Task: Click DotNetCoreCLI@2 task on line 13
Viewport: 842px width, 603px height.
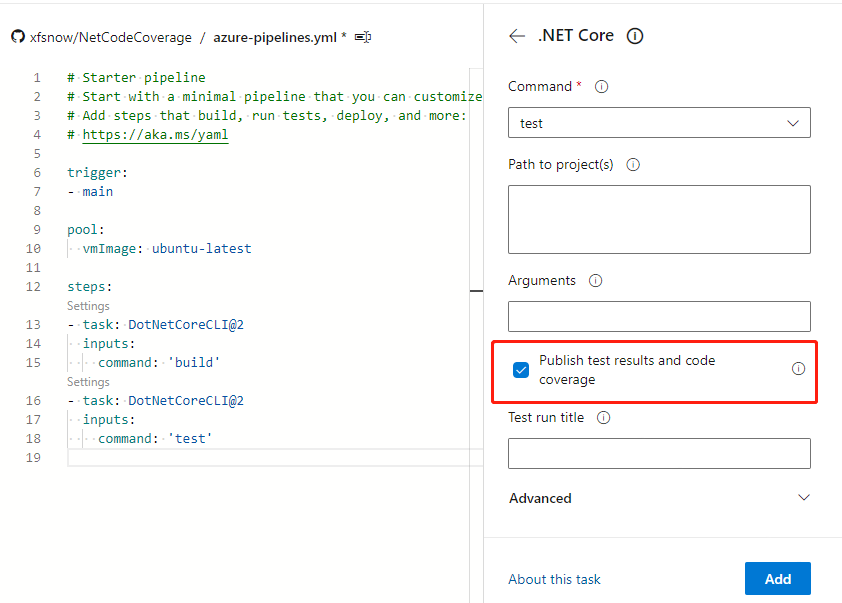Action: pyautogui.click(x=186, y=324)
